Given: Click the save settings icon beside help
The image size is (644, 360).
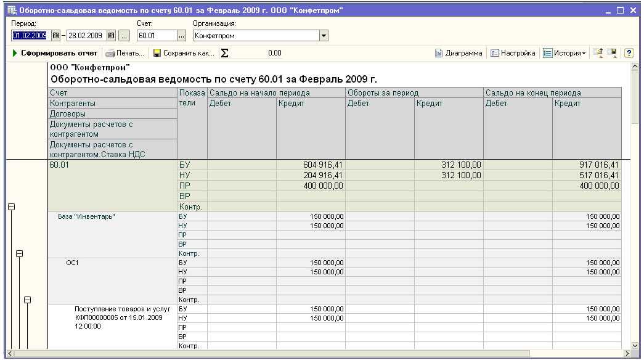Looking at the screenshot, I should (x=612, y=54).
